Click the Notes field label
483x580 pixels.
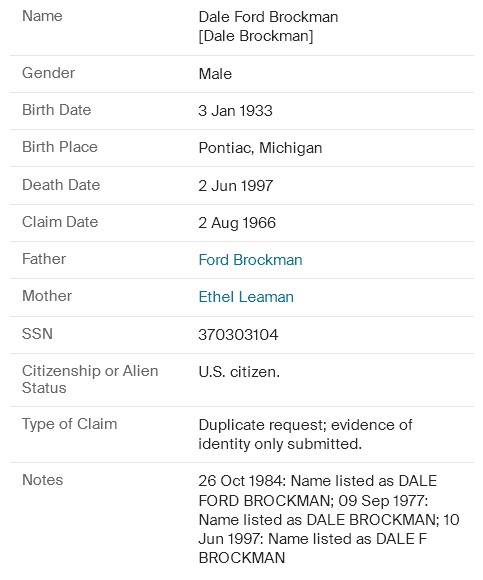tap(43, 480)
